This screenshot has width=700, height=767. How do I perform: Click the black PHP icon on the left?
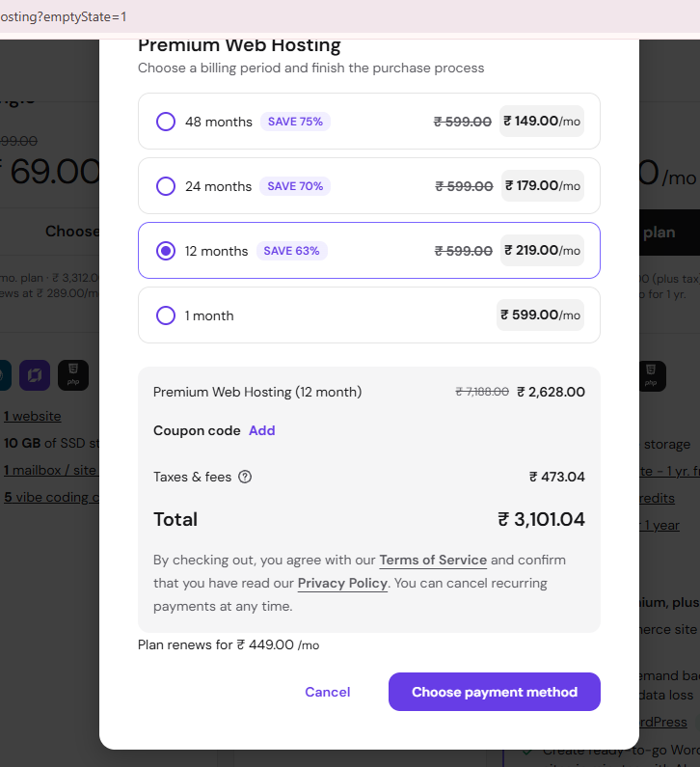73,375
